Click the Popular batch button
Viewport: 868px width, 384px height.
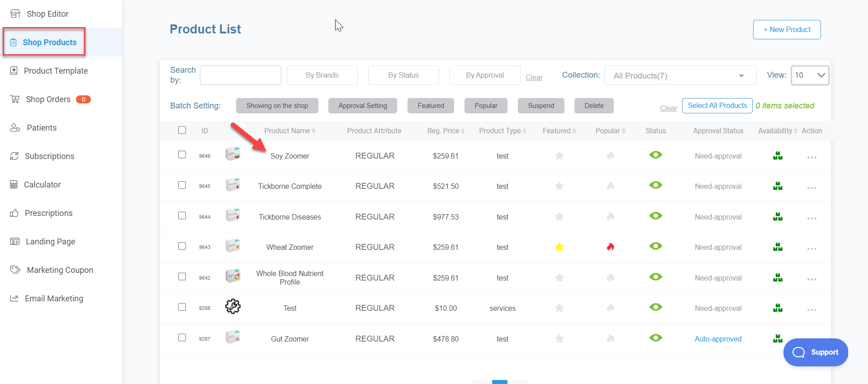(486, 106)
